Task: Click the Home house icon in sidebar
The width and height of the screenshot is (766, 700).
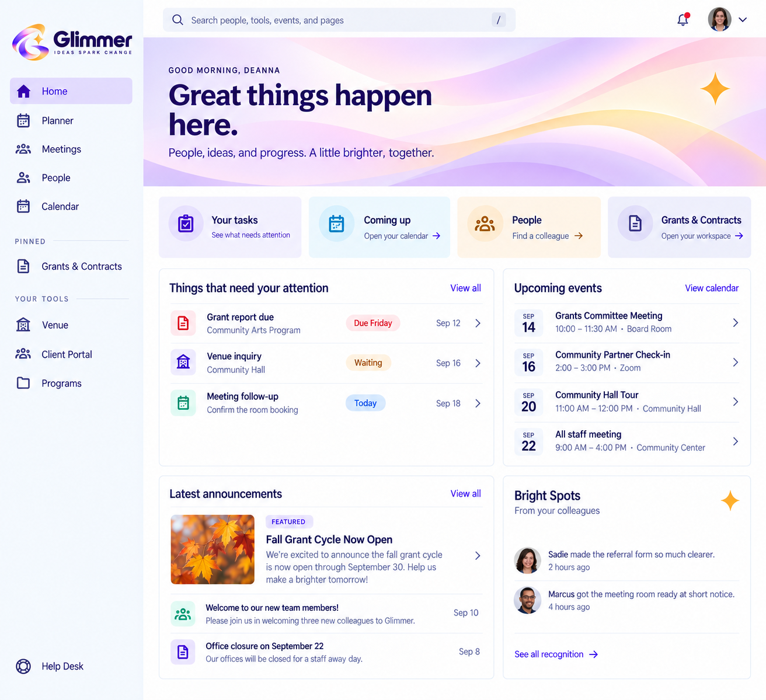Action: click(23, 91)
